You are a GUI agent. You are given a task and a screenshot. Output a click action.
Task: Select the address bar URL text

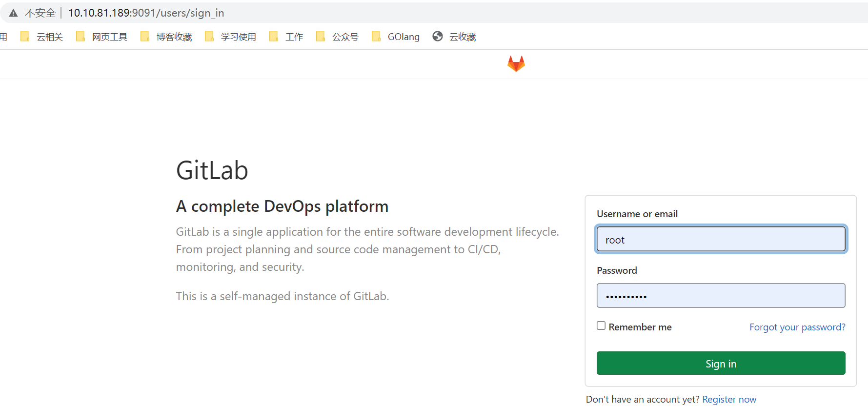click(146, 13)
